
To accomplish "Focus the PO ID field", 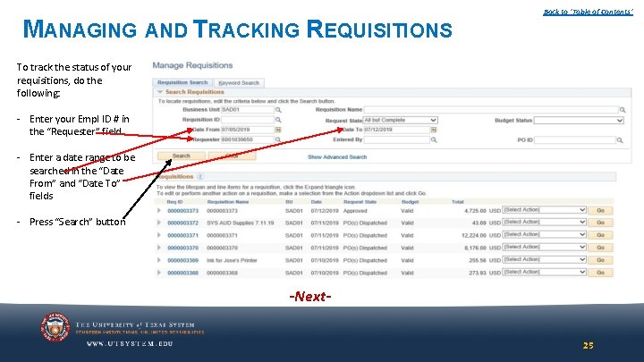I will [x=575, y=140].
